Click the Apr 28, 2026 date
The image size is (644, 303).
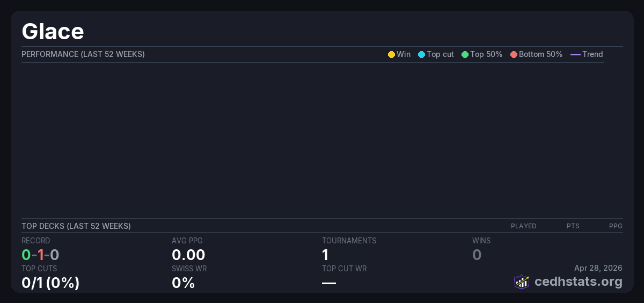click(598, 268)
